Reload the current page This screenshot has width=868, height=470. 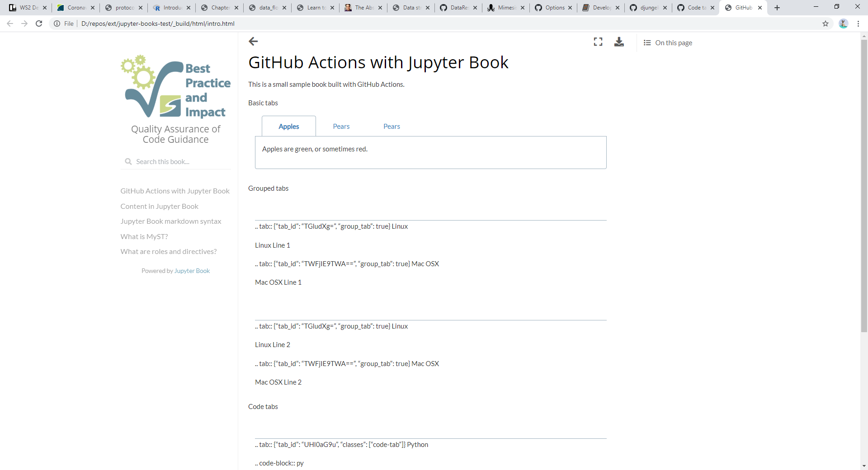click(39, 23)
